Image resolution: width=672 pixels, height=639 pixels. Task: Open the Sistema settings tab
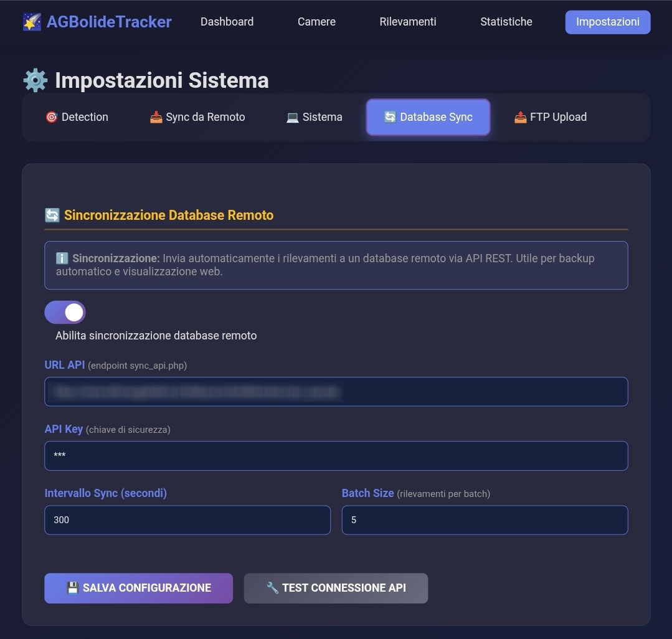click(x=314, y=117)
